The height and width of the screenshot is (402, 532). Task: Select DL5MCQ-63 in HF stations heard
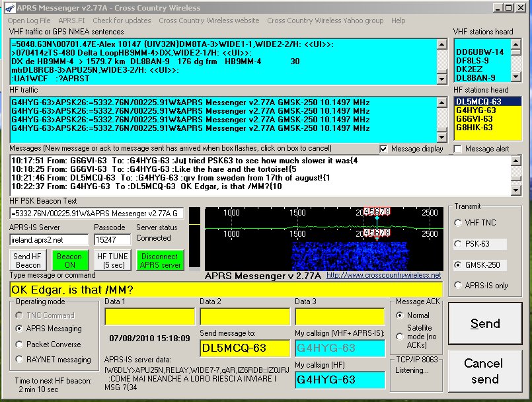(x=488, y=102)
